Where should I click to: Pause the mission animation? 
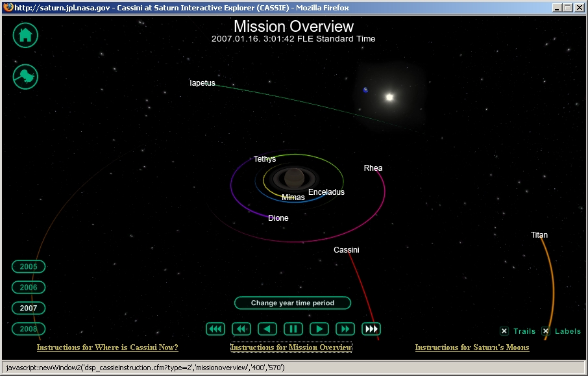(x=293, y=329)
